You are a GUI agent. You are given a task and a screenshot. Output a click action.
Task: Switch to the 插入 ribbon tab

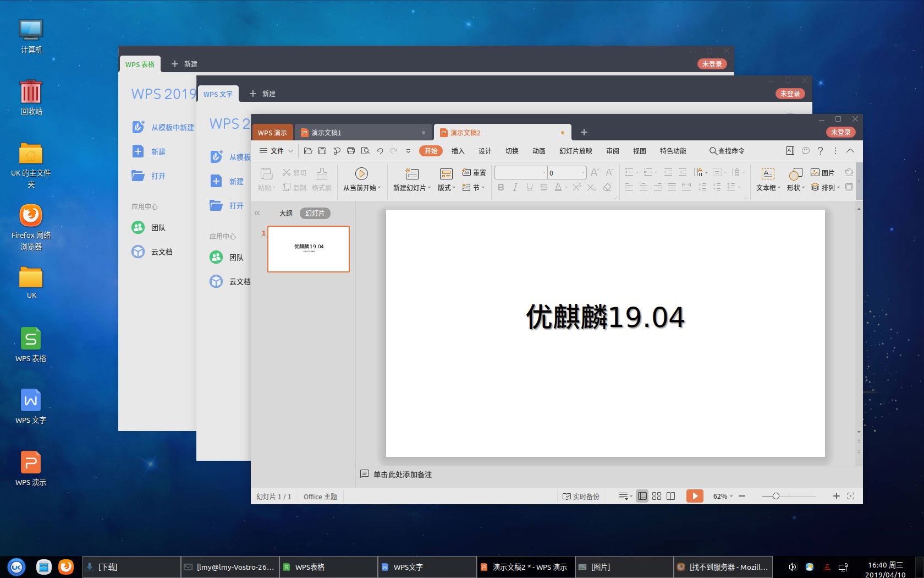click(x=457, y=150)
